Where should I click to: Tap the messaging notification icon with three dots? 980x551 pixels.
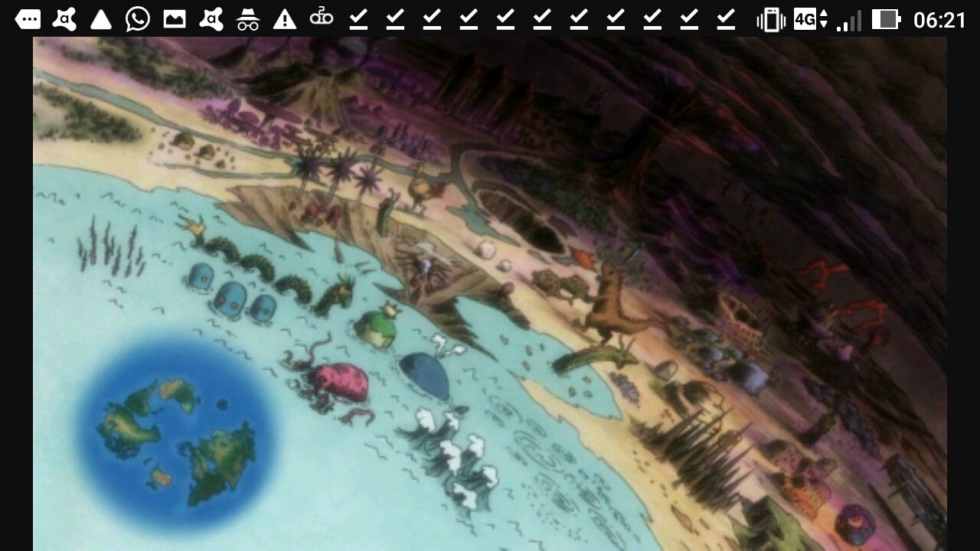[28, 19]
